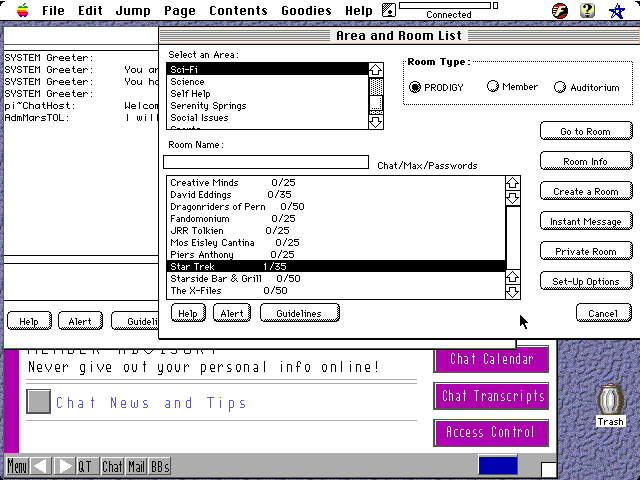Click the blue box in bottom toolbar
642x480 pixels.
(497, 466)
